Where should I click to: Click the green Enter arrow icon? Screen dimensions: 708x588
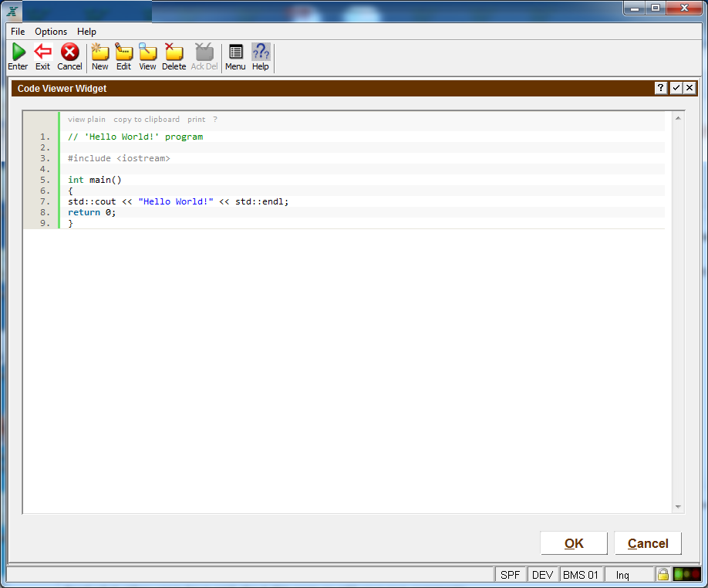coord(19,52)
